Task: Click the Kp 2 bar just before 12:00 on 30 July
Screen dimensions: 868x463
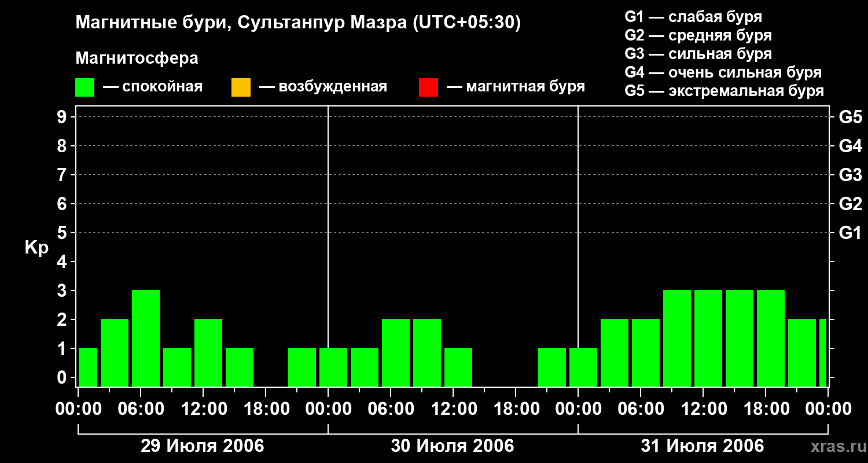Action: click(427, 352)
